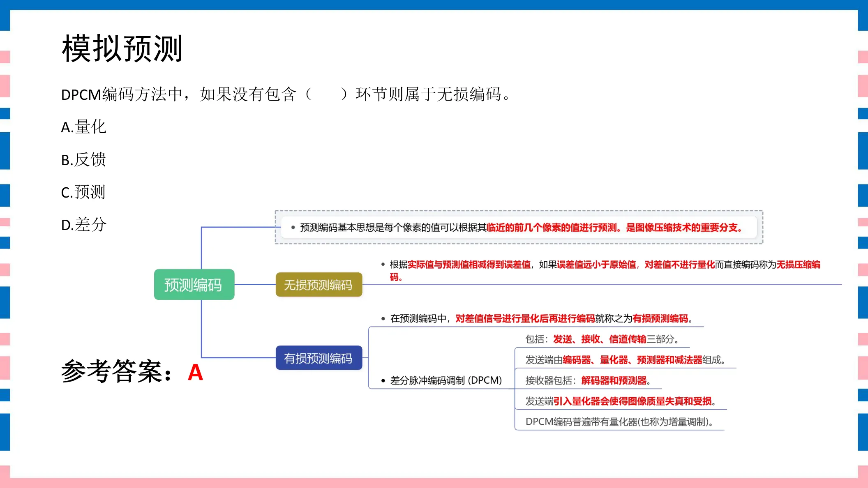Click the 差分脉冲编码调制 (DPCM) bullet
The image size is (868, 488).
pyautogui.click(x=441, y=380)
